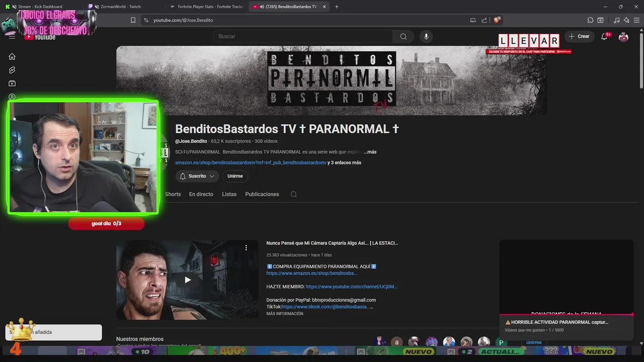Open the media playlist music note icon
Screen dimensions: 644x362
pyautogui.click(x=616, y=20)
